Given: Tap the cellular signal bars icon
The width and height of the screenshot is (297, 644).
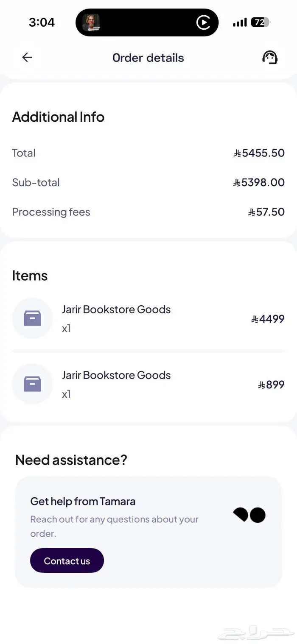Looking at the screenshot, I should [x=240, y=23].
